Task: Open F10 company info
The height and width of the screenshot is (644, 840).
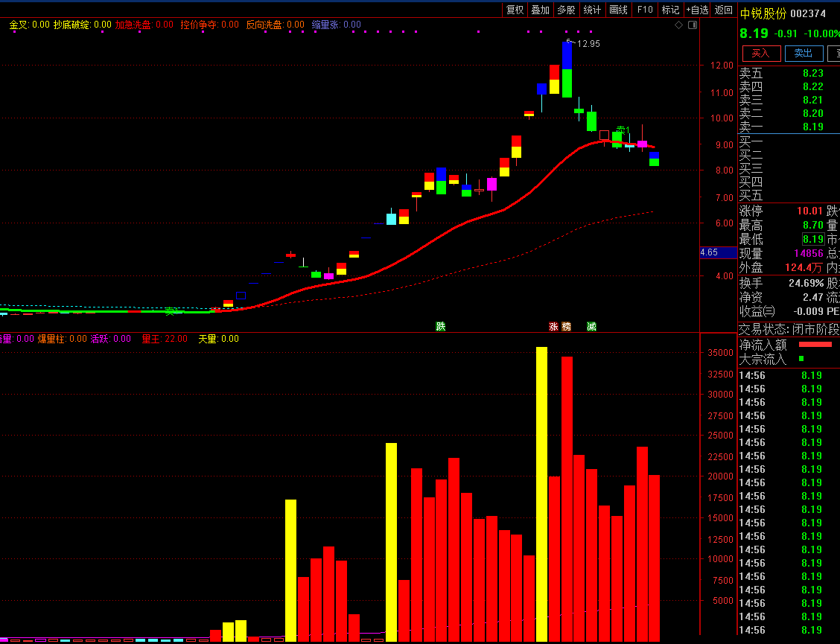Action: [645, 10]
